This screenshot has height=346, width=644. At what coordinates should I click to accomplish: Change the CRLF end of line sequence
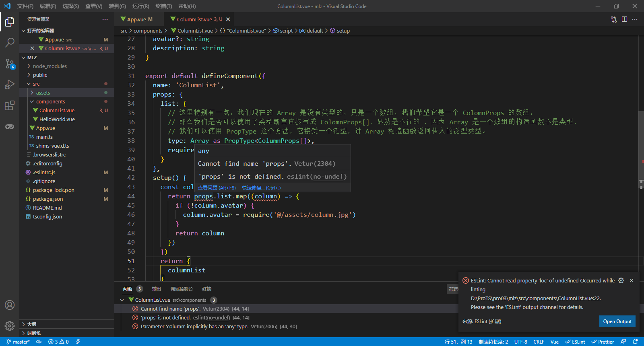[x=539, y=342]
